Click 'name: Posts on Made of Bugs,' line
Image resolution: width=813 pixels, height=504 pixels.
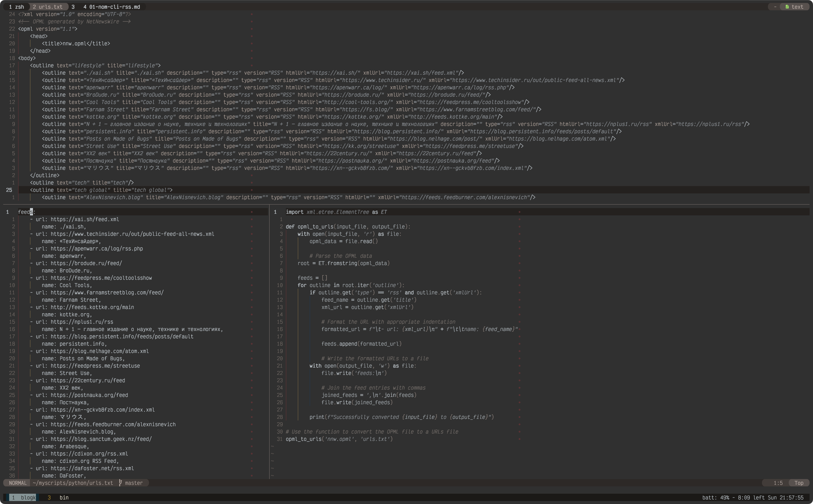(83, 358)
